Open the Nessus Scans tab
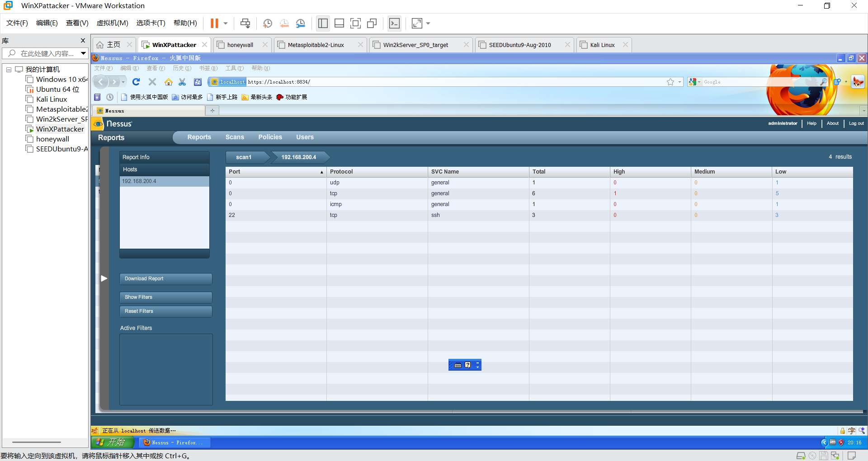This screenshot has height=461, width=868. pos(235,137)
